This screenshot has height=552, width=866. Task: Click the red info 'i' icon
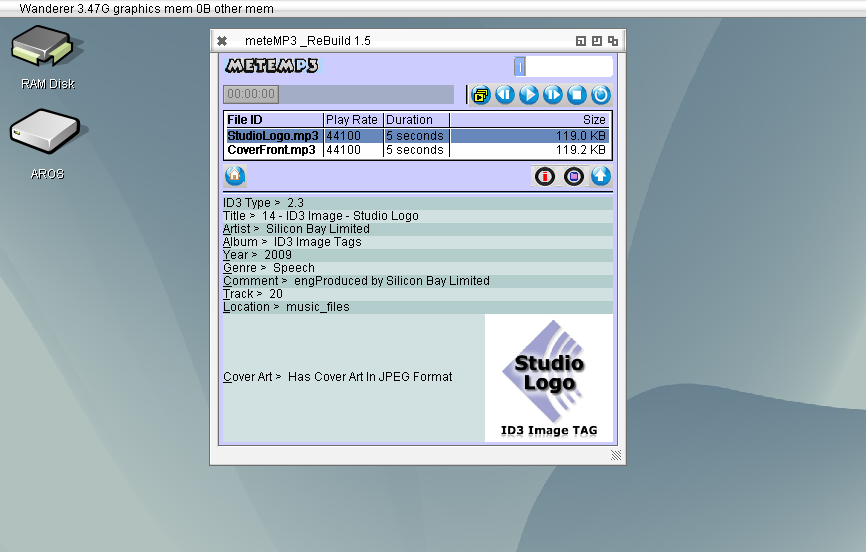coord(545,177)
